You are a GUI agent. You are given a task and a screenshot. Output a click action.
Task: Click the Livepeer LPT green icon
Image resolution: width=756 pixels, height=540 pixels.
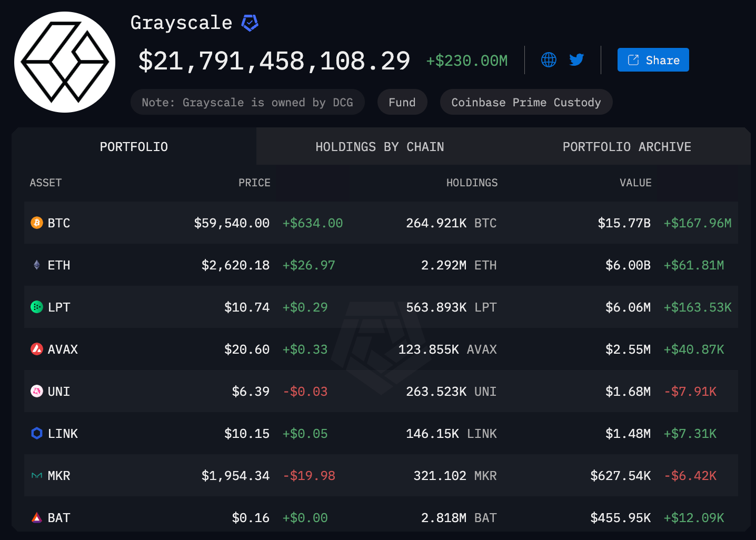pyautogui.click(x=37, y=307)
